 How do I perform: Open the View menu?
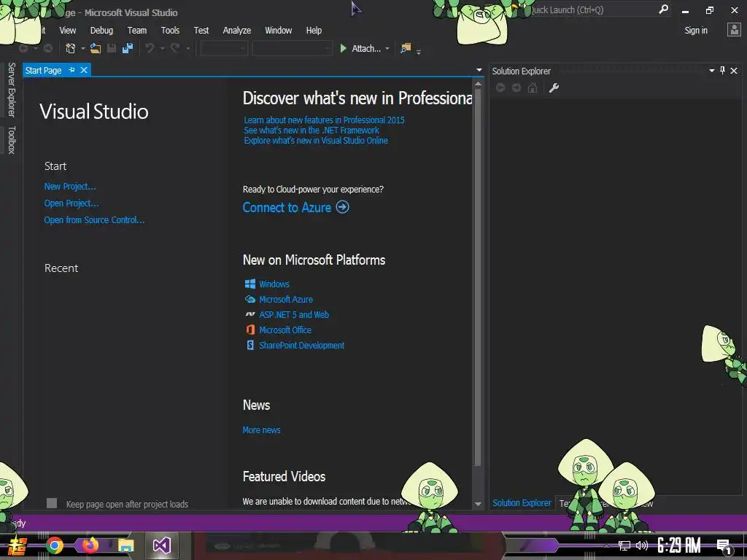click(68, 31)
